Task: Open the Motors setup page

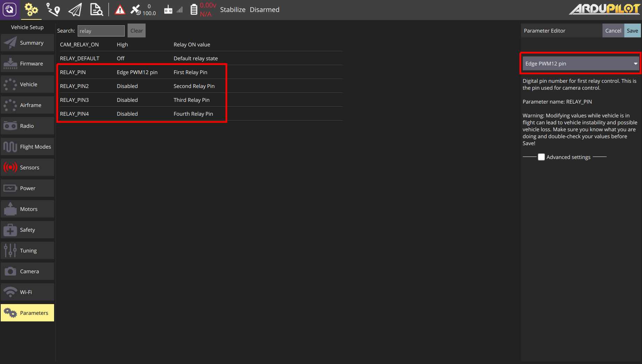Action: click(x=27, y=209)
